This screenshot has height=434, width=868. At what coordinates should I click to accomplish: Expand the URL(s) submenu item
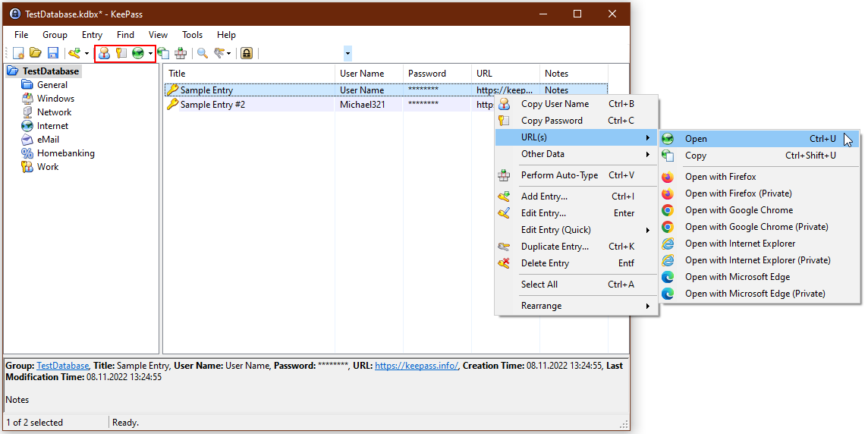(x=577, y=137)
